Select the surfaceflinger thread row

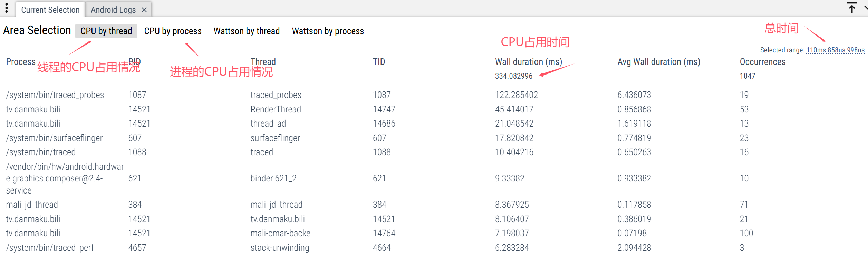(x=275, y=138)
